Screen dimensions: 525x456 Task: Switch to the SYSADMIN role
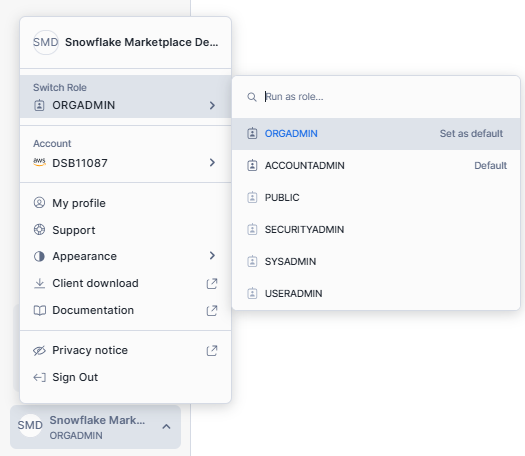[x=376, y=261]
